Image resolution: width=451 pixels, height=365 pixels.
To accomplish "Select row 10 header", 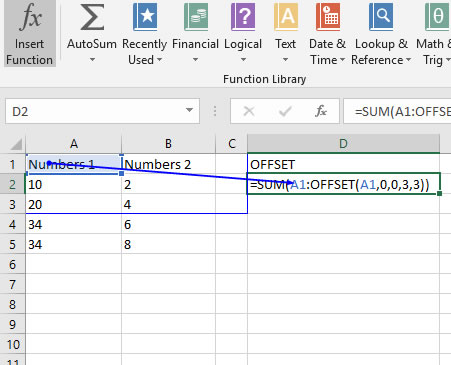I will point(13,344).
